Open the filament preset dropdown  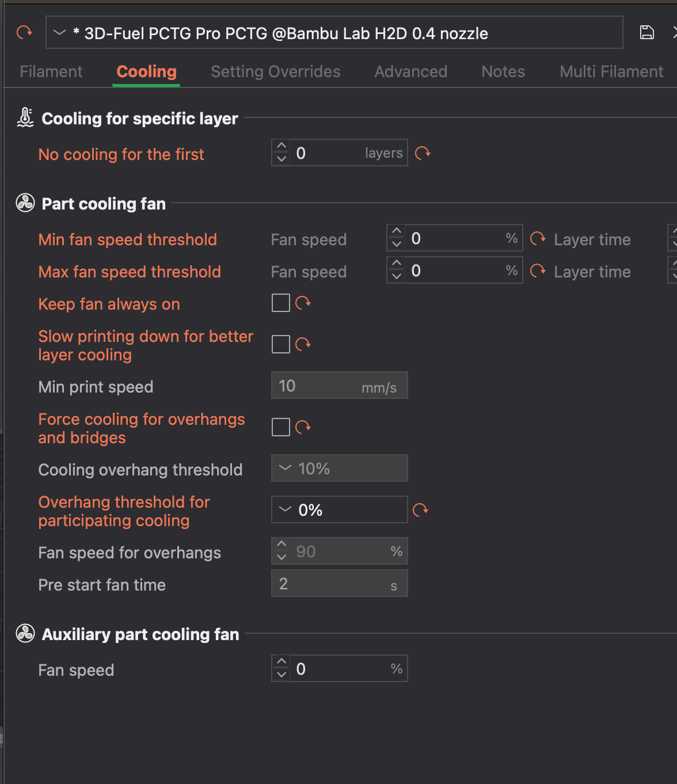[x=334, y=33]
